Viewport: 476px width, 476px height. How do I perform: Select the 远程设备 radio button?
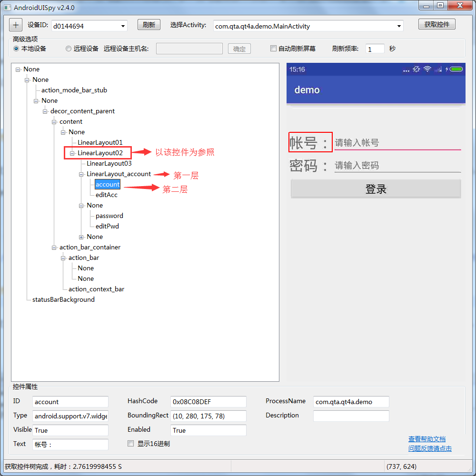coord(69,49)
